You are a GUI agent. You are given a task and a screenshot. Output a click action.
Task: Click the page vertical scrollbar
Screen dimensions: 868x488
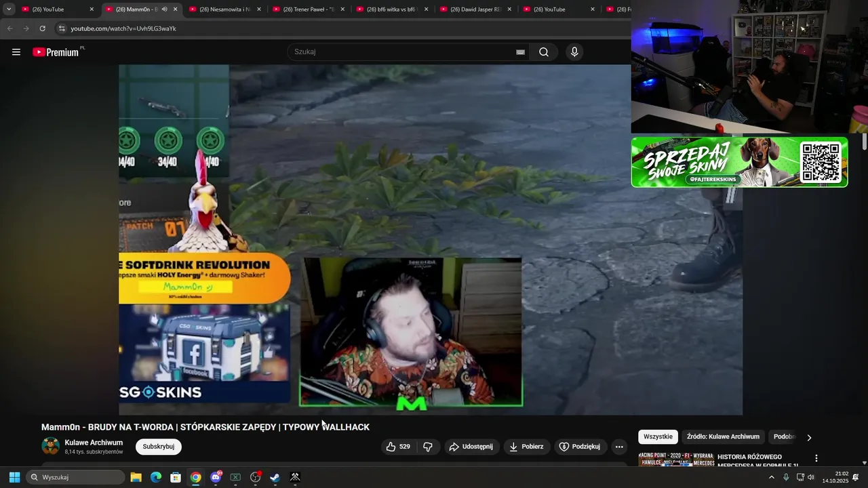tap(865, 142)
